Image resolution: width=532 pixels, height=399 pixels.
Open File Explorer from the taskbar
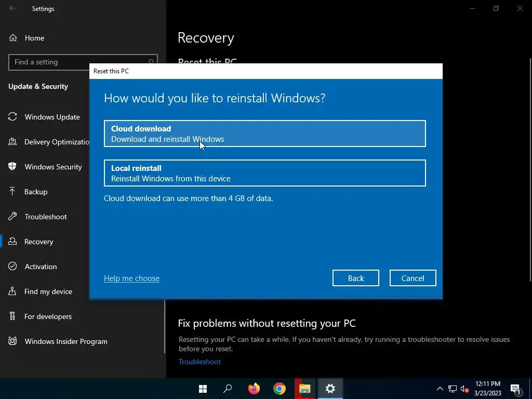(x=304, y=389)
